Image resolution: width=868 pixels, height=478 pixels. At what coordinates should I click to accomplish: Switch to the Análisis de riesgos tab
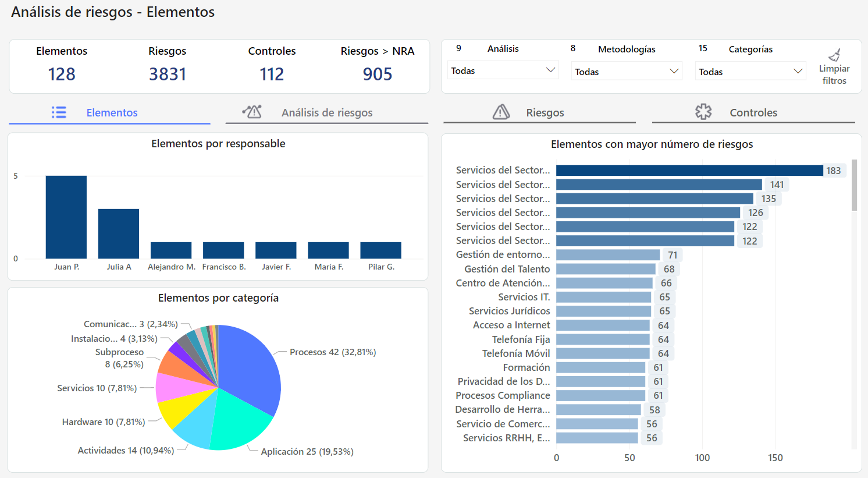326,112
